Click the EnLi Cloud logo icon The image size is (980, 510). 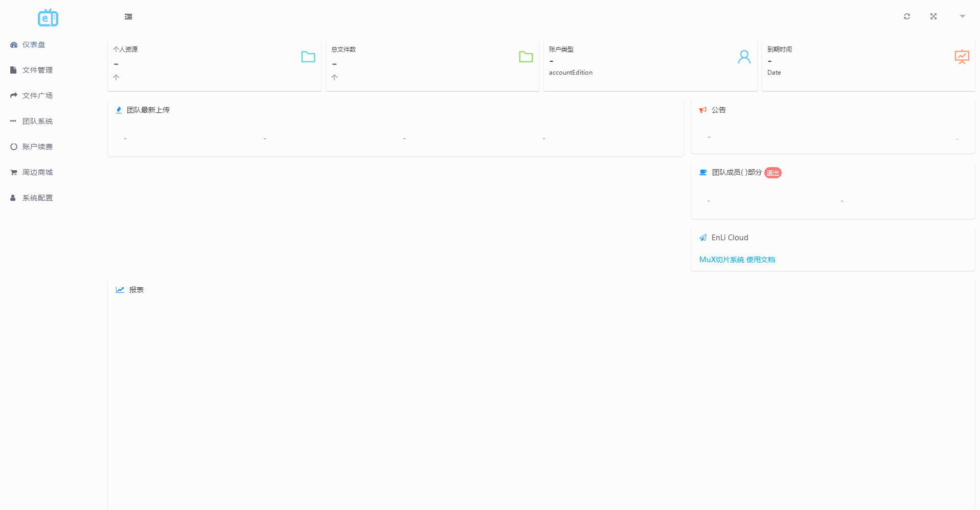pos(48,18)
